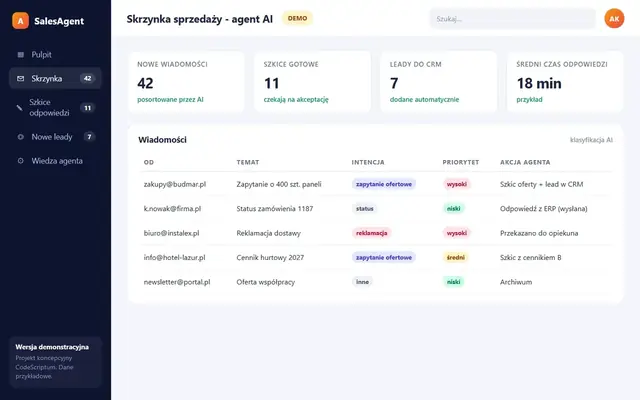Click wysoki priority in budmar row

[x=457, y=184]
